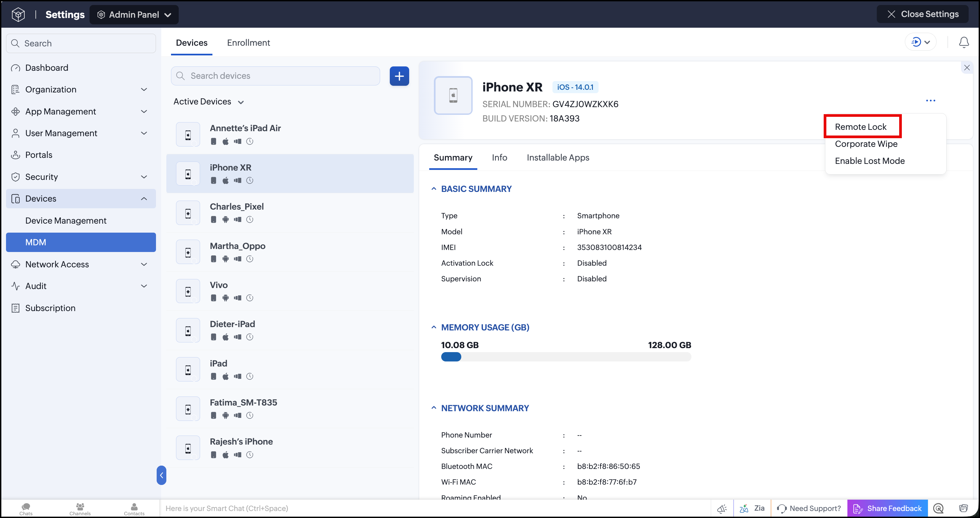Expand the Network Access chevron
Screen dimensions: 980x518
click(144, 265)
